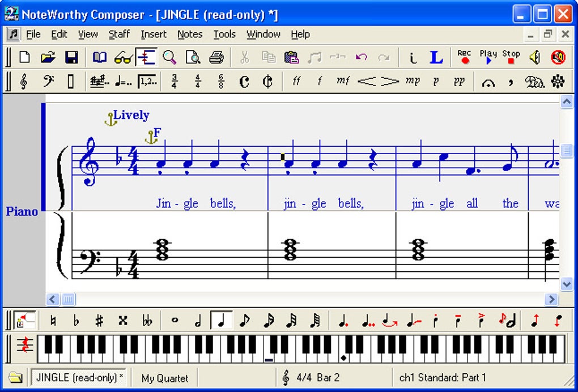Open the Staff menu
Screen dimensions: 578x392
coord(119,35)
